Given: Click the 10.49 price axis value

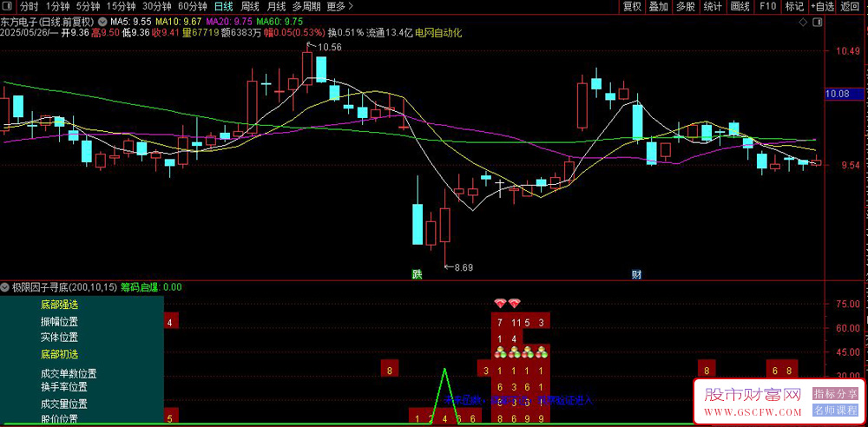Looking at the screenshot, I should pyautogui.click(x=848, y=51).
